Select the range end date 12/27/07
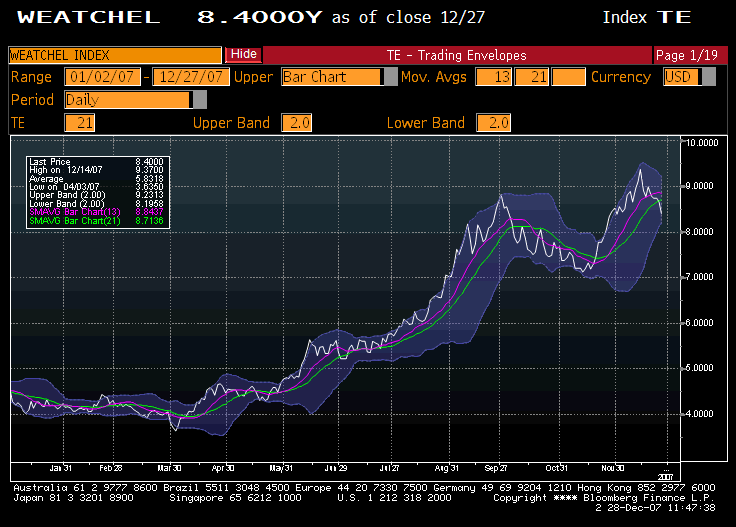Viewport: 736px width, 527px height. (190, 77)
